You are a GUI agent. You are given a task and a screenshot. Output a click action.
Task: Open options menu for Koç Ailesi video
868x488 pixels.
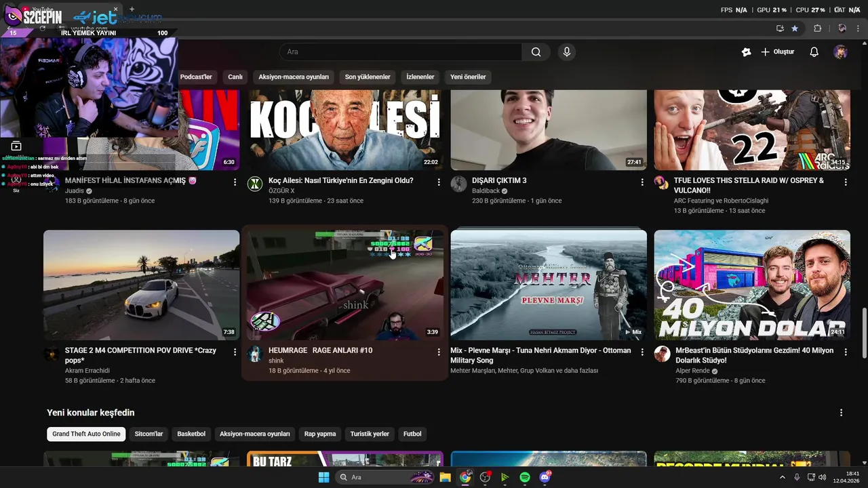point(439,182)
